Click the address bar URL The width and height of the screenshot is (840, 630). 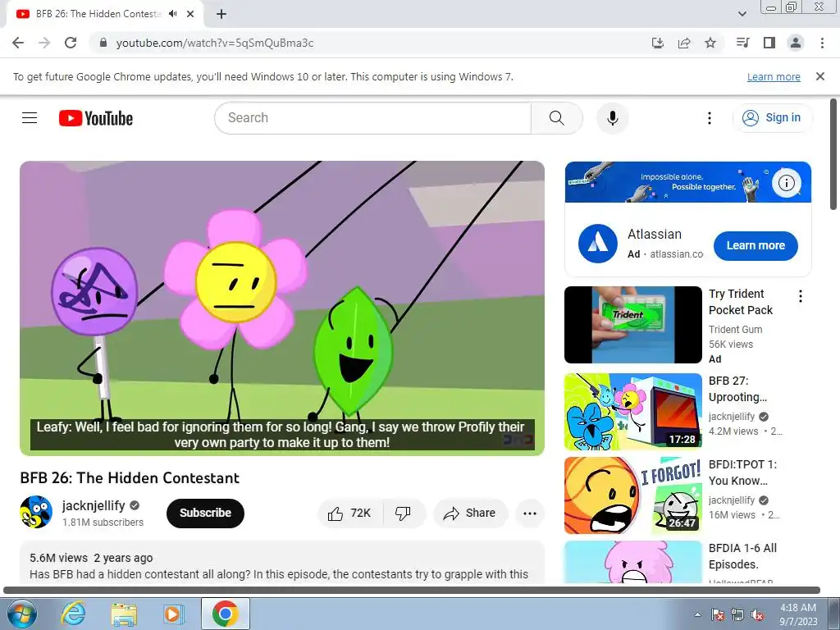(x=215, y=43)
